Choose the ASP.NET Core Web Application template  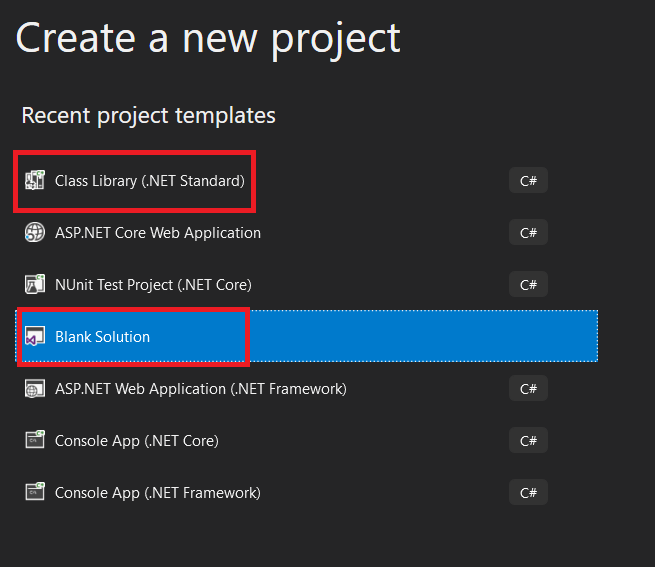[x=157, y=233]
